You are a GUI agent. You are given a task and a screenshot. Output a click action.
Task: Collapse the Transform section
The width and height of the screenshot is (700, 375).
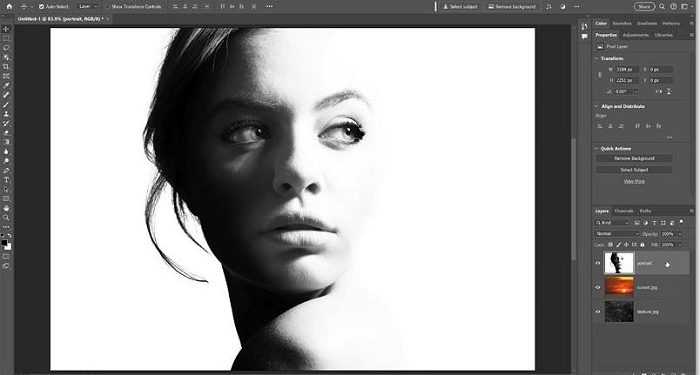pos(597,58)
